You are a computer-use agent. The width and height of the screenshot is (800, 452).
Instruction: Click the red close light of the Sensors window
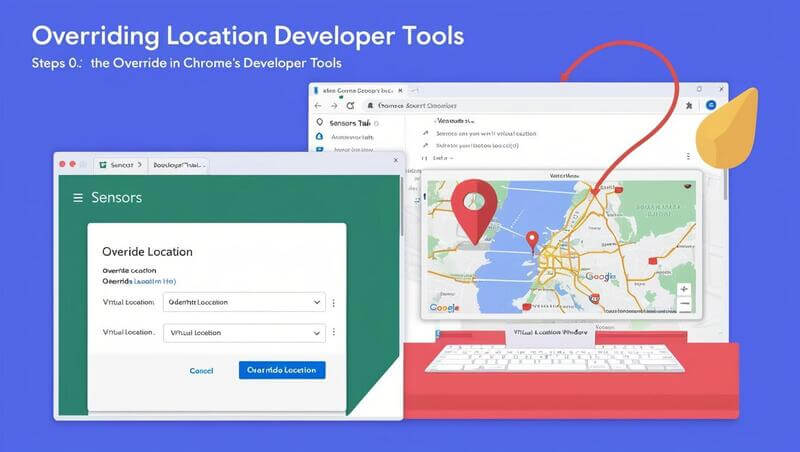point(62,164)
